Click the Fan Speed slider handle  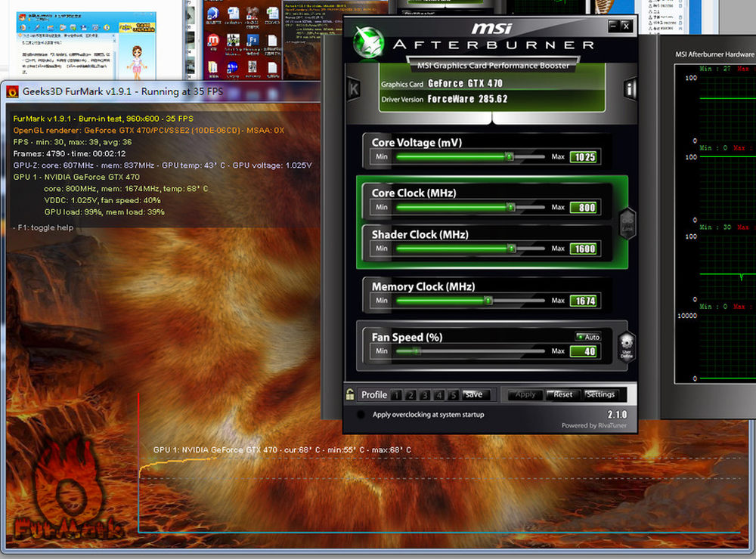(x=417, y=351)
